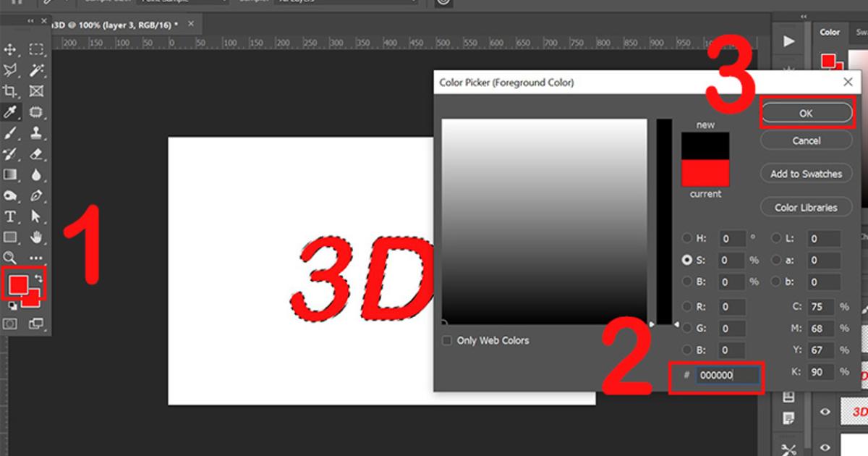Select the Magic Wand tool
This screenshot has height=456, width=868.
pos(36,70)
